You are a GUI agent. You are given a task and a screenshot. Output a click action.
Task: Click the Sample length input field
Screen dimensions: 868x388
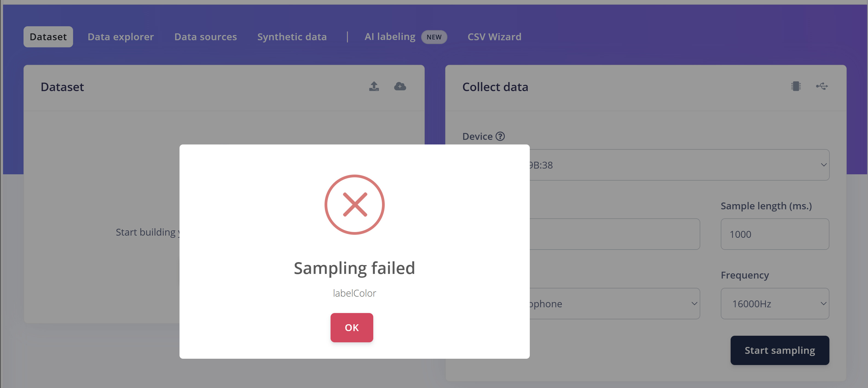click(775, 234)
